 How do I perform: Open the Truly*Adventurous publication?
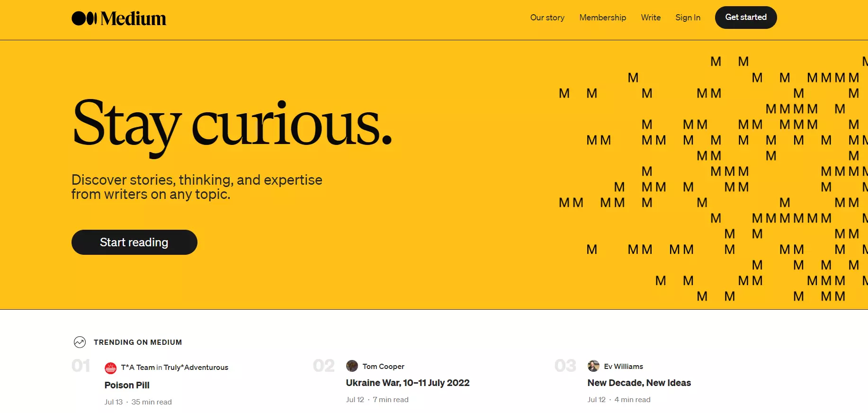[x=196, y=368]
